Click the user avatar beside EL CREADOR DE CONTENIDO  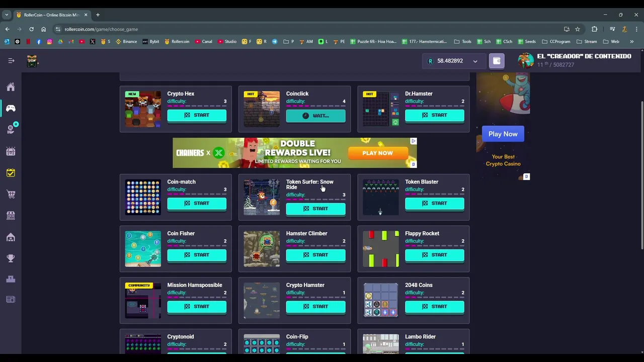(526, 60)
